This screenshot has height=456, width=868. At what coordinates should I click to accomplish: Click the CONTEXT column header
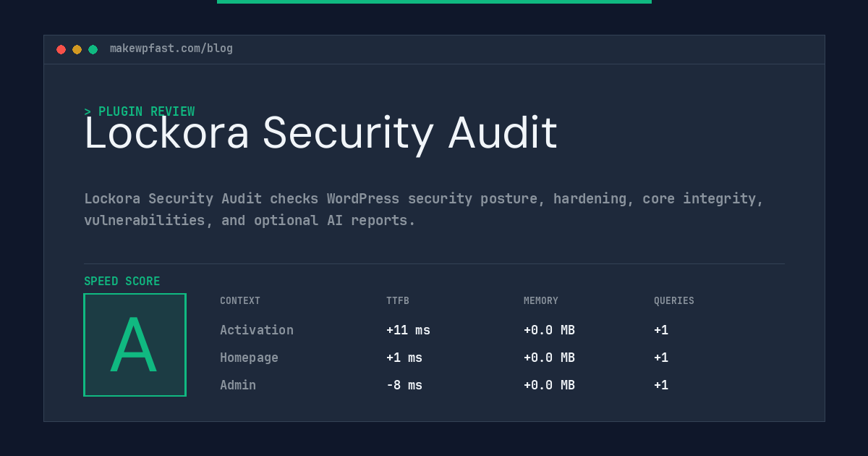coord(240,301)
